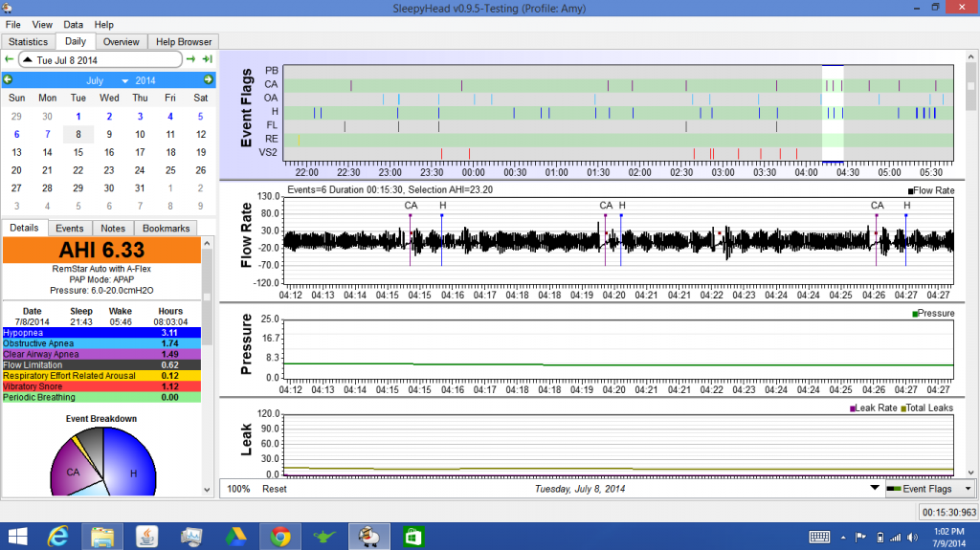Screen dimensions: 980x550
Task: Open the Data menu
Action: click(73, 24)
